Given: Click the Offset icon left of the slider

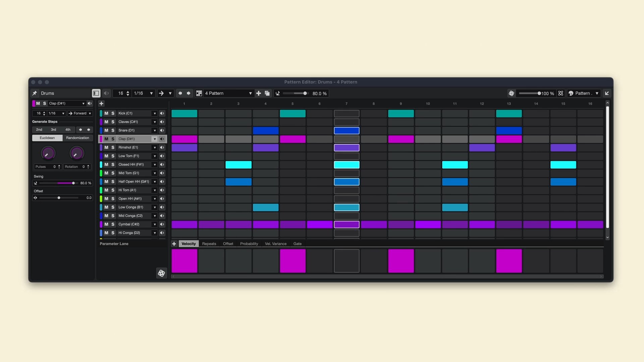Looking at the screenshot, I should point(35,198).
